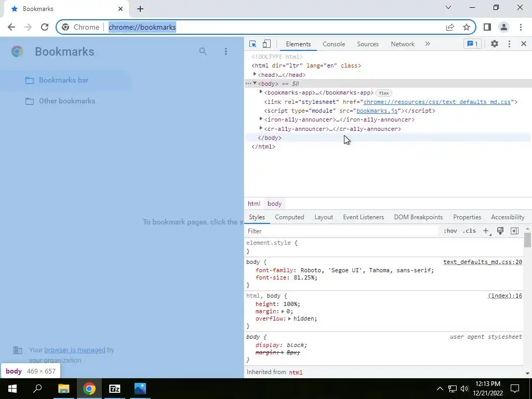Toggle the device toolbar icon

click(x=267, y=44)
